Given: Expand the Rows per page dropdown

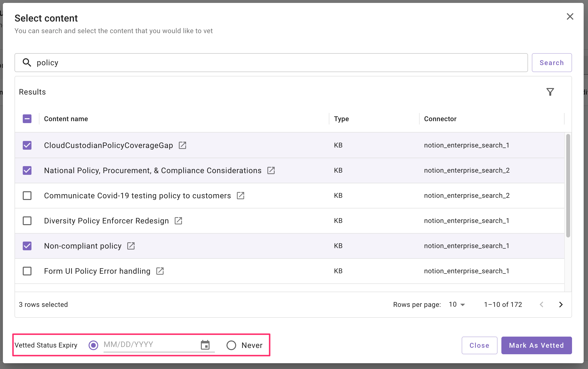Looking at the screenshot, I should point(457,304).
